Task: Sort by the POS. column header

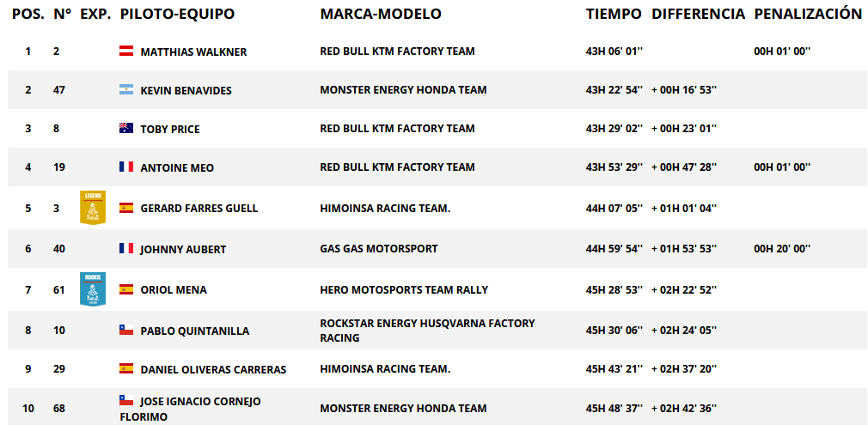Action: 28,15
